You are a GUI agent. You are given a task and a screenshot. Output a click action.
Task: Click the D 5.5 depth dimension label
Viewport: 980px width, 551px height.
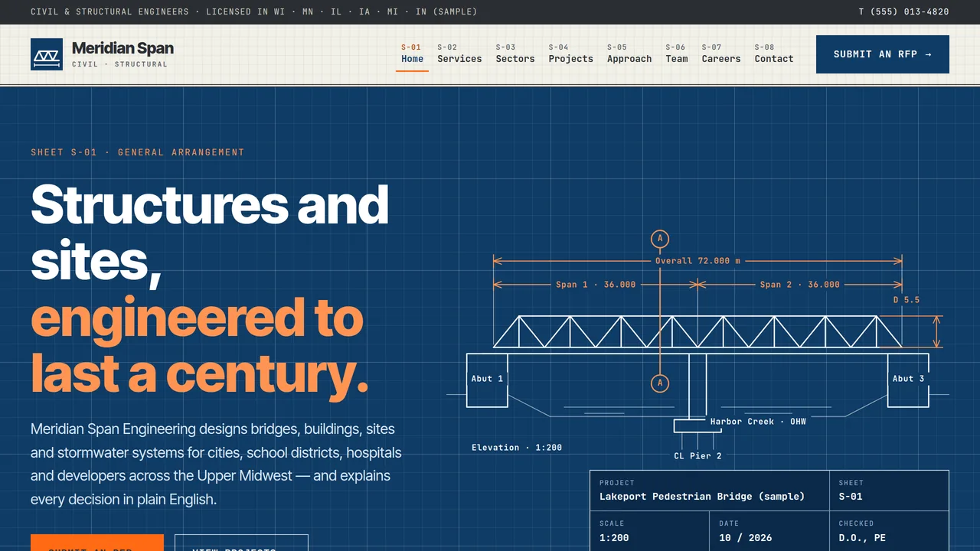(906, 300)
